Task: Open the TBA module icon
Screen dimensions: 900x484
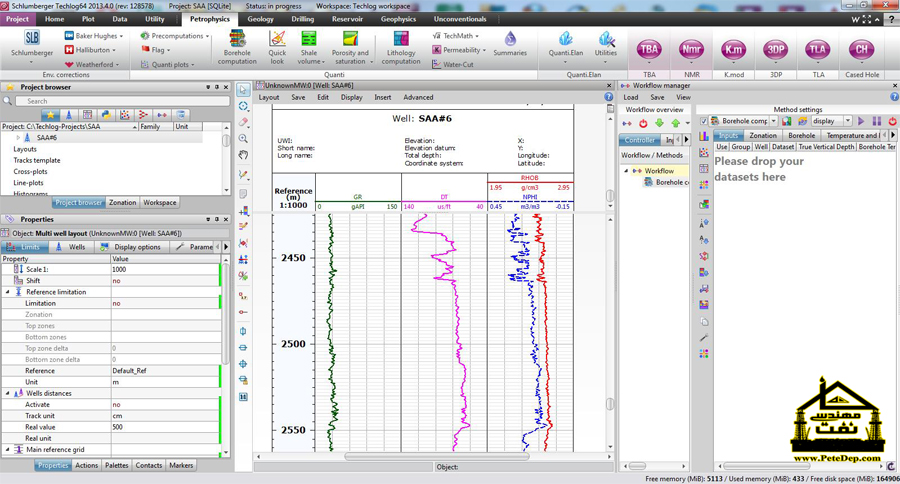Action: pyautogui.click(x=649, y=49)
